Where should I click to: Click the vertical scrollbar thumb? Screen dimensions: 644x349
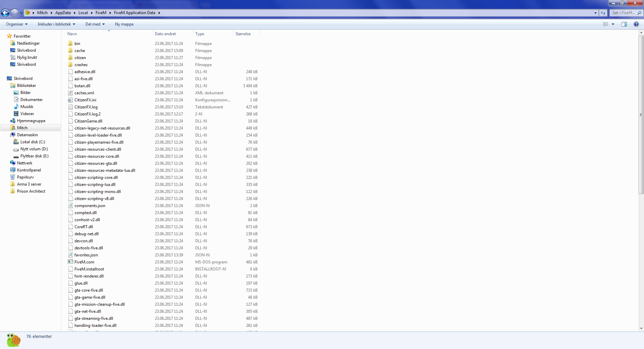tap(641, 114)
